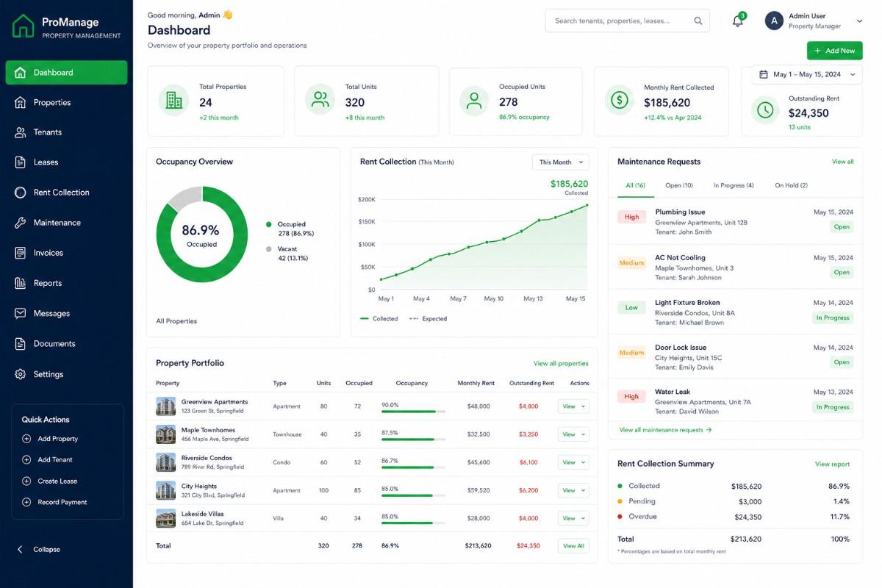The width and height of the screenshot is (882, 588).
Task: Click View all in Maintenance Requests
Action: (x=842, y=162)
